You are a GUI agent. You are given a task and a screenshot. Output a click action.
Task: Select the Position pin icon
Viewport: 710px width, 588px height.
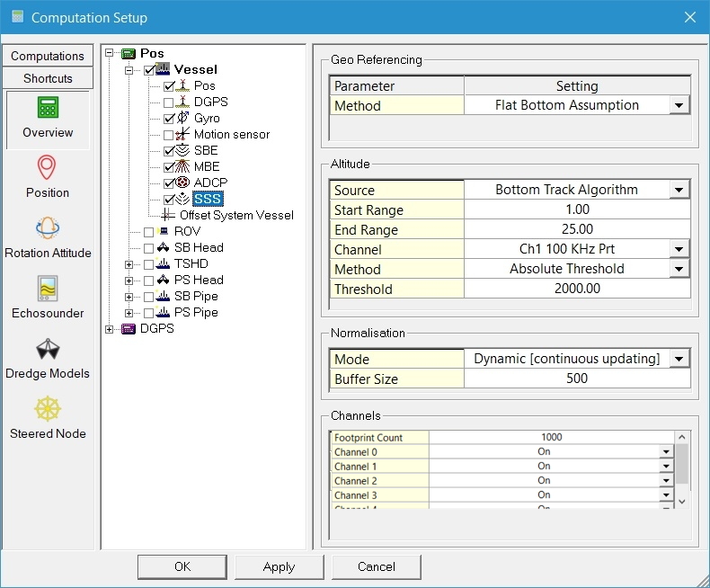pos(48,168)
